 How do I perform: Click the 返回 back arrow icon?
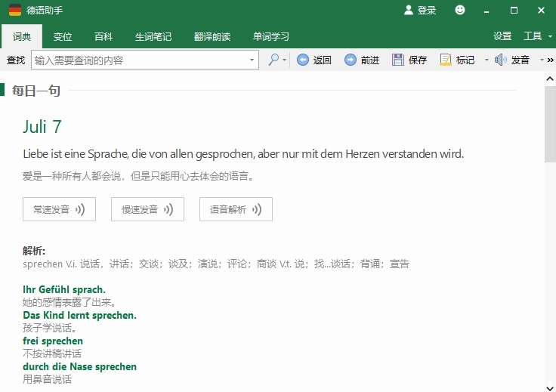pos(303,60)
